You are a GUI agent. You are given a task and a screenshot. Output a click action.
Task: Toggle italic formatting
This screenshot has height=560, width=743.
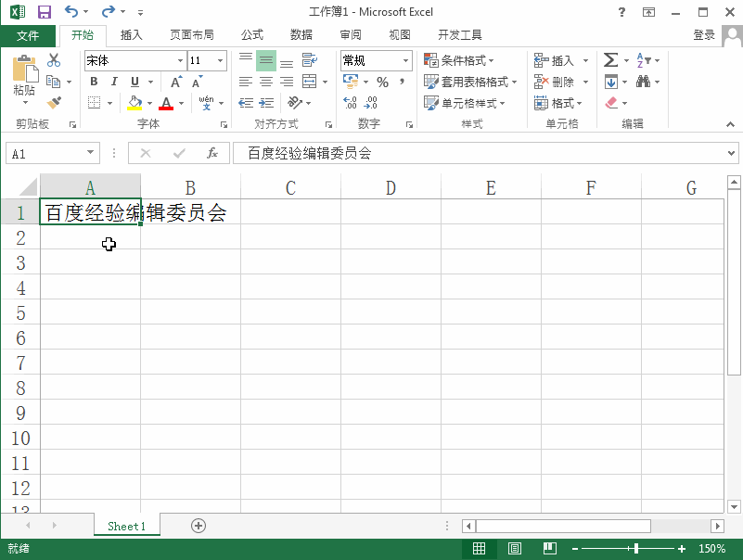pos(114,82)
